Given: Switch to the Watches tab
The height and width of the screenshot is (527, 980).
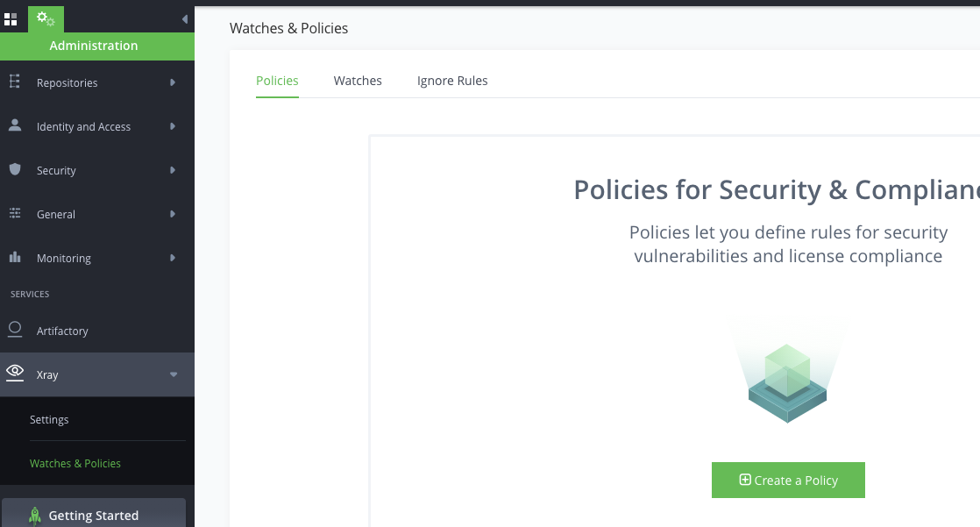Looking at the screenshot, I should point(358,80).
